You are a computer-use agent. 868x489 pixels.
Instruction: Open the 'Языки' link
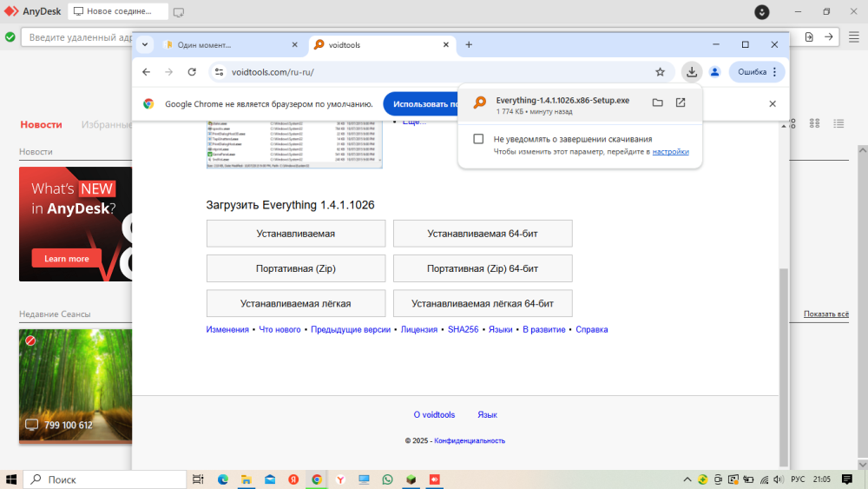501,329
